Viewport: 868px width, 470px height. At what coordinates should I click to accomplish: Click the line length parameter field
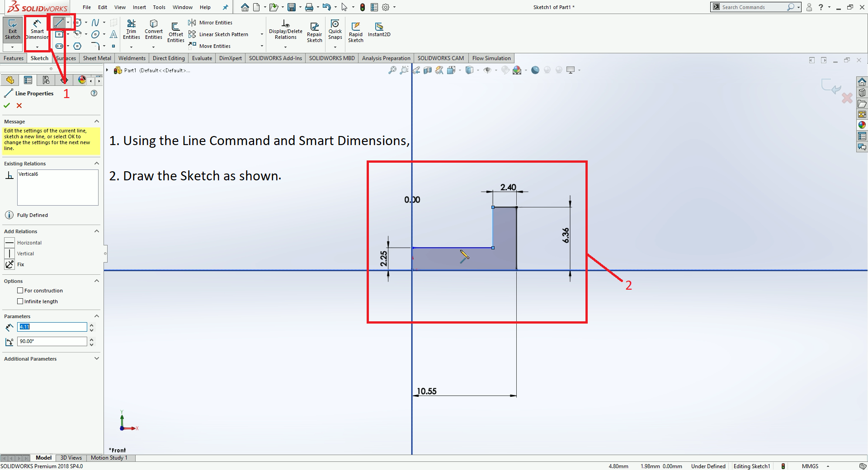click(52, 327)
